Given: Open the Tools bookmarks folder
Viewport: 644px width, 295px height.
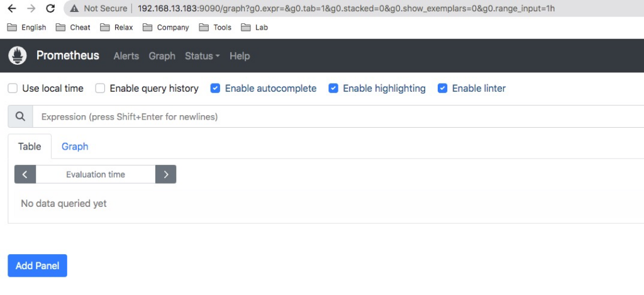Looking at the screenshot, I should pyautogui.click(x=215, y=28).
